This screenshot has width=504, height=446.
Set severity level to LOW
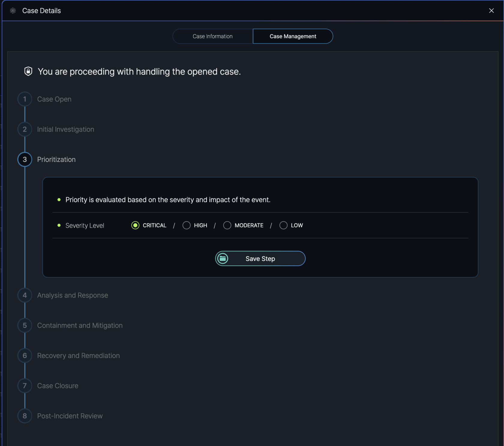pyautogui.click(x=283, y=225)
